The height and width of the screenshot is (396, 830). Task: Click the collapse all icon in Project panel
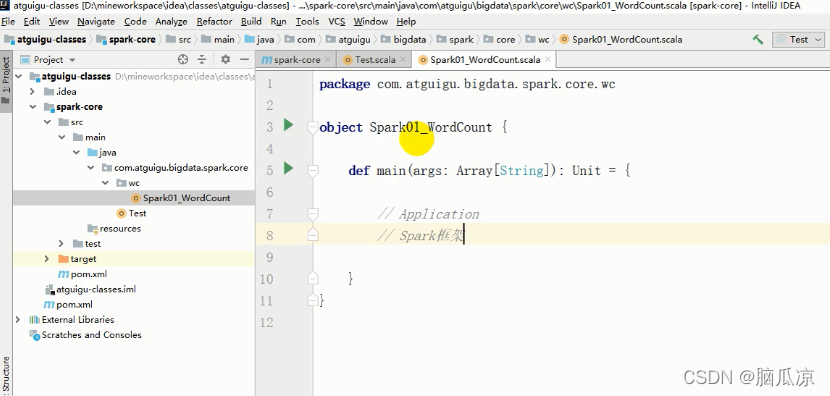pos(202,59)
